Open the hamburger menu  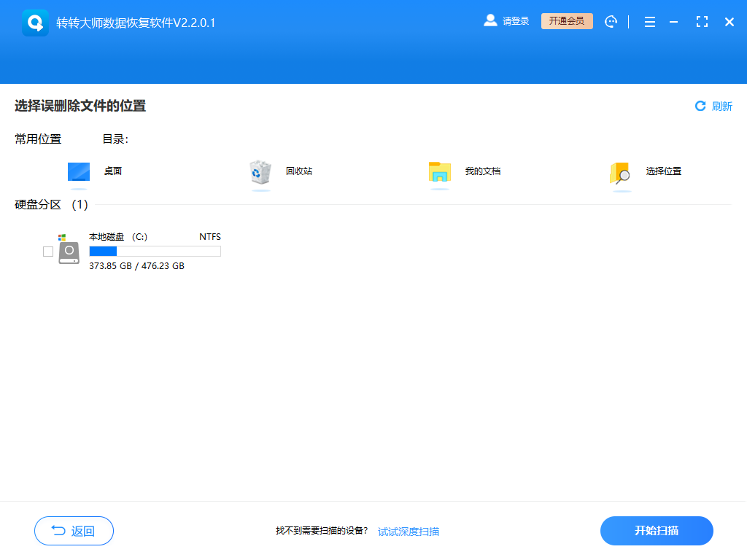click(x=649, y=21)
